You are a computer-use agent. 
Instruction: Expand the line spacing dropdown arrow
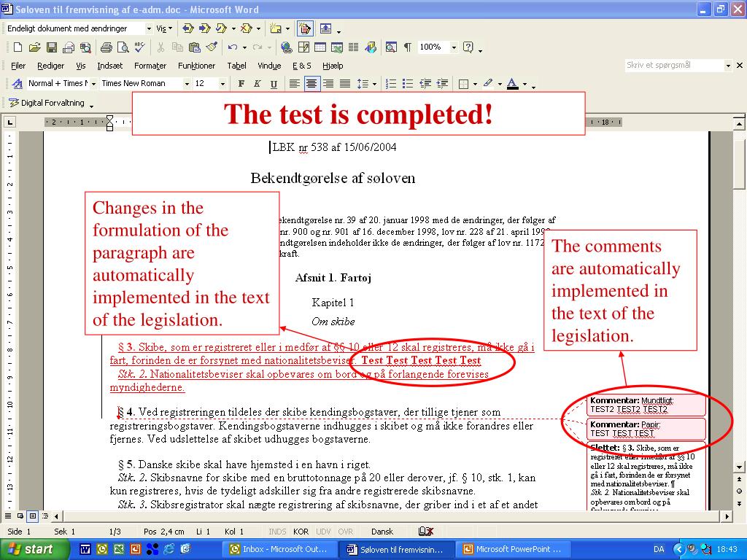point(374,85)
